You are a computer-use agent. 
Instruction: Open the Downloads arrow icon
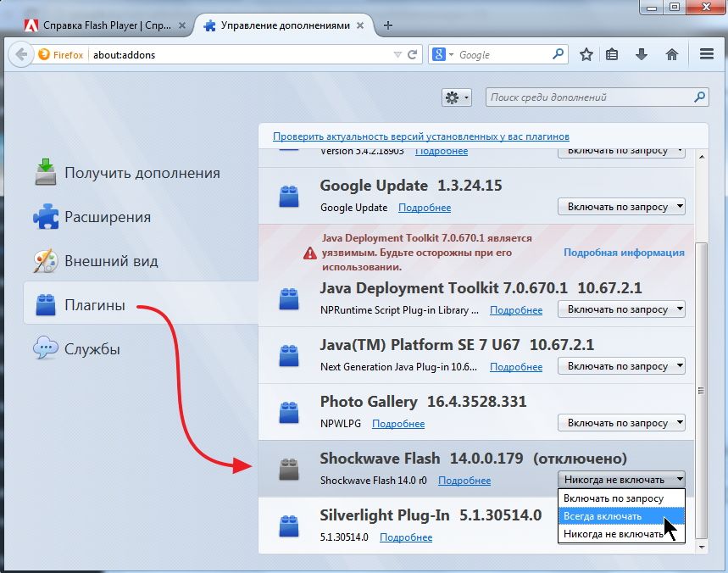(x=642, y=54)
